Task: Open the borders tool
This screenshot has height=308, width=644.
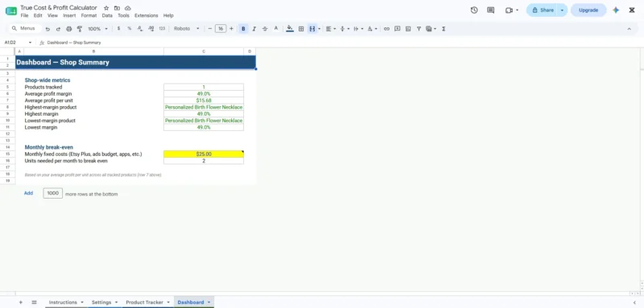Action: (301, 29)
